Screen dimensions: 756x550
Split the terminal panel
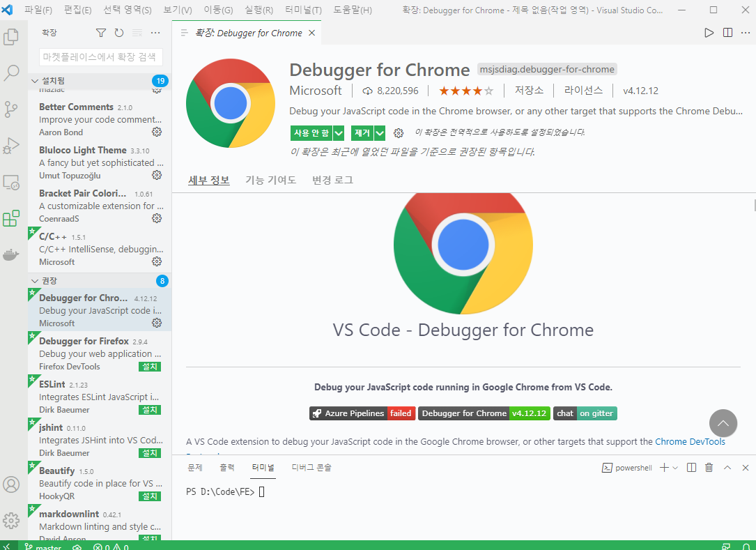coord(691,468)
